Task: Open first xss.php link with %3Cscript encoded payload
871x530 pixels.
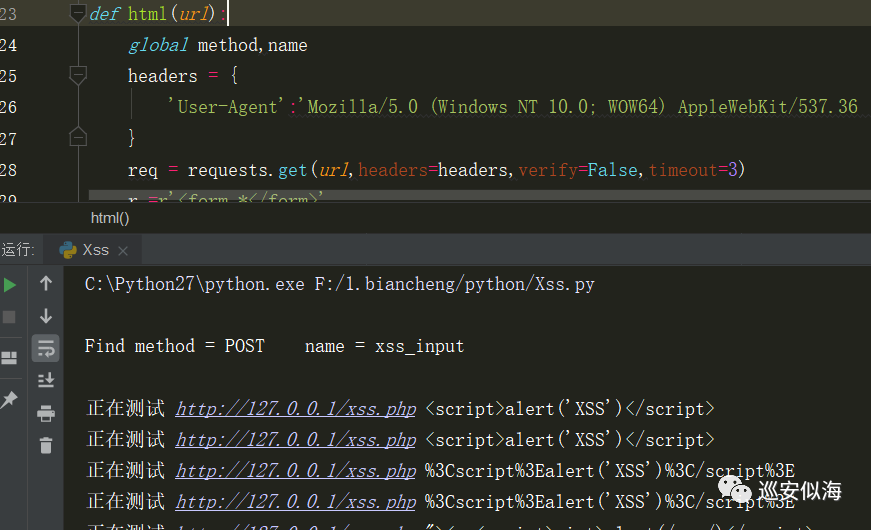Action: (x=296, y=471)
